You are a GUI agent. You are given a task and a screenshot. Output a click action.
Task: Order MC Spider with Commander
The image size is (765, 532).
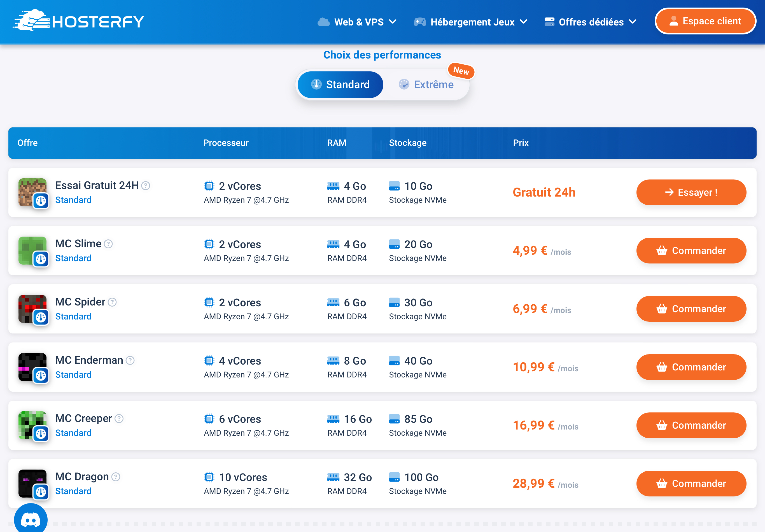click(x=691, y=309)
